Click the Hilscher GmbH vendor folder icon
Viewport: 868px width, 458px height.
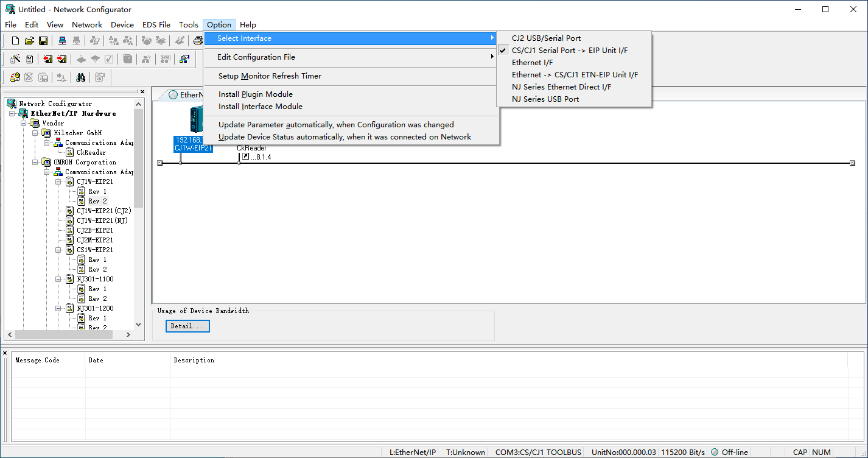[x=47, y=133]
